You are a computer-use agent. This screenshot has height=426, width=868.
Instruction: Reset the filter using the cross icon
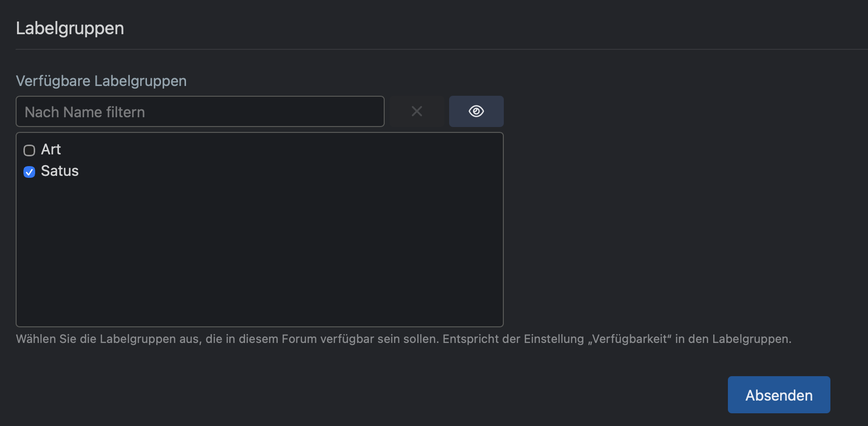(x=417, y=111)
